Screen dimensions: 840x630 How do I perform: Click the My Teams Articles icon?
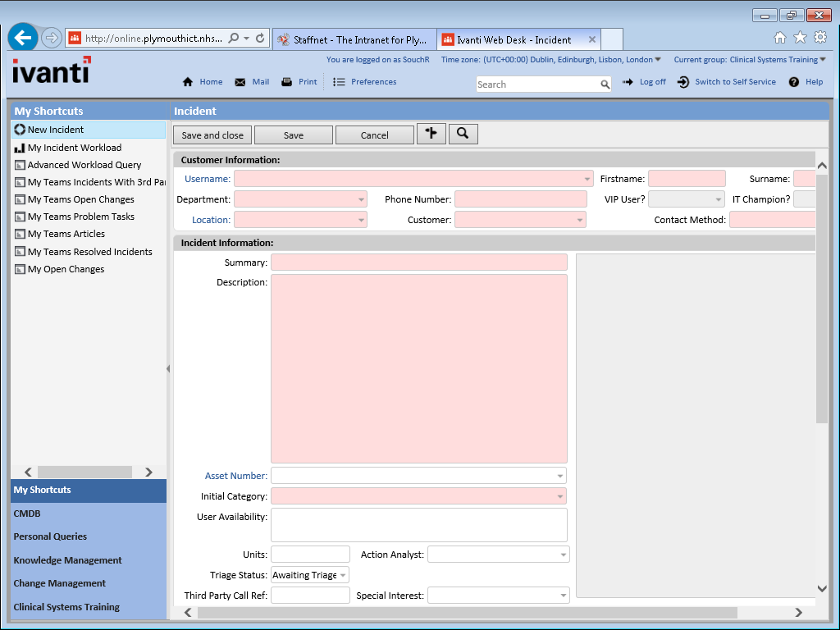[20, 234]
